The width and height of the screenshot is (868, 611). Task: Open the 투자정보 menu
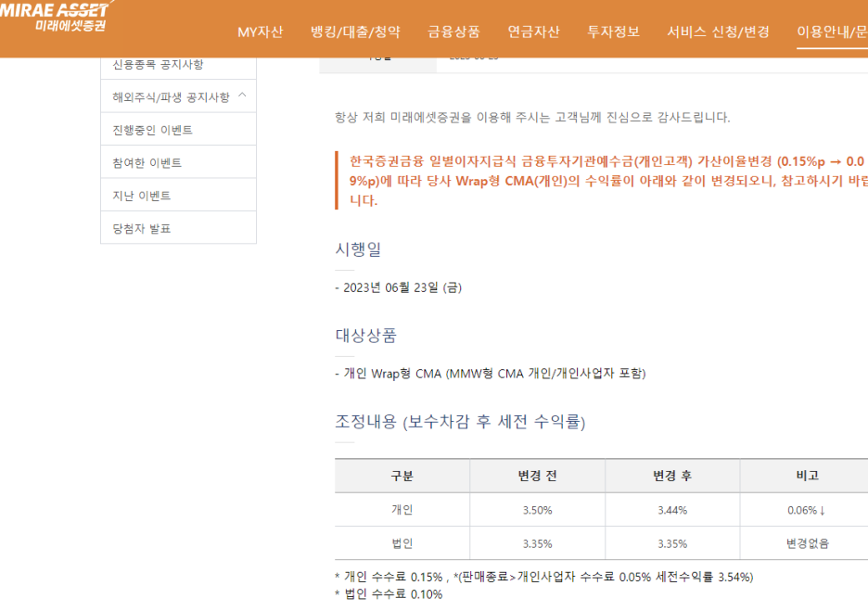point(613,32)
